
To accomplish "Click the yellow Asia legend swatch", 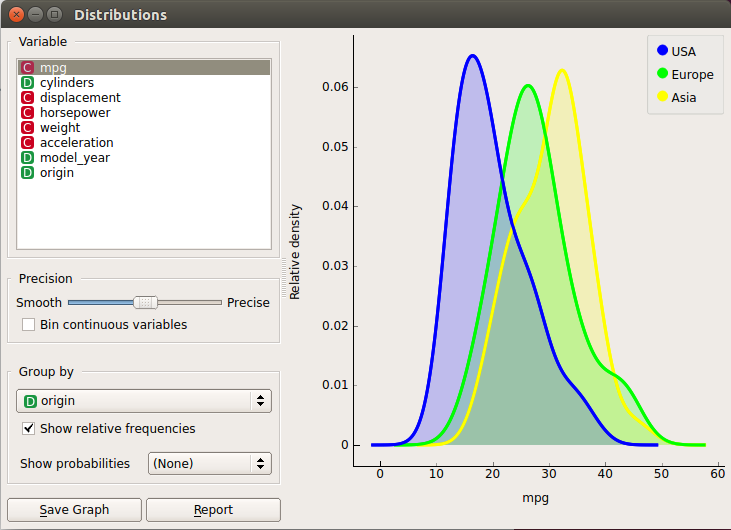I will click(663, 97).
